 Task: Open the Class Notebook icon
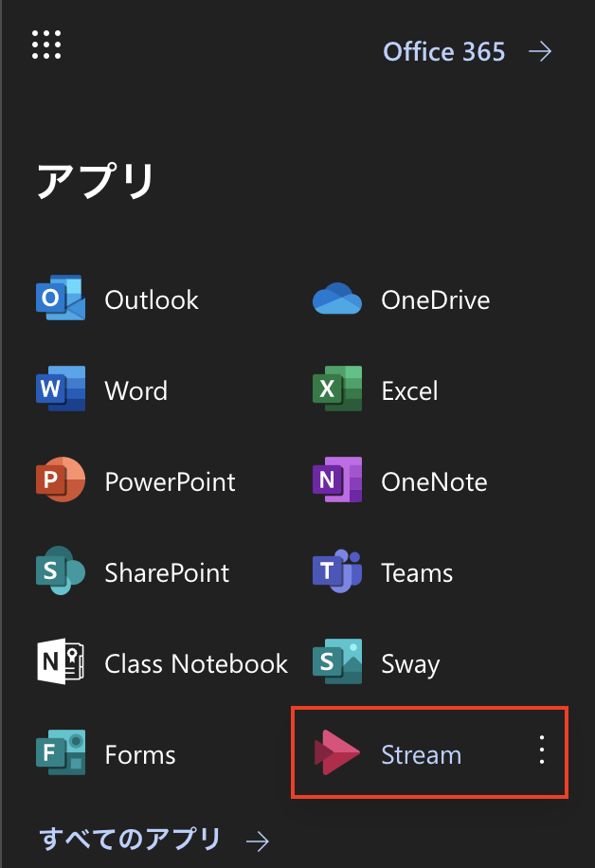tap(61, 661)
